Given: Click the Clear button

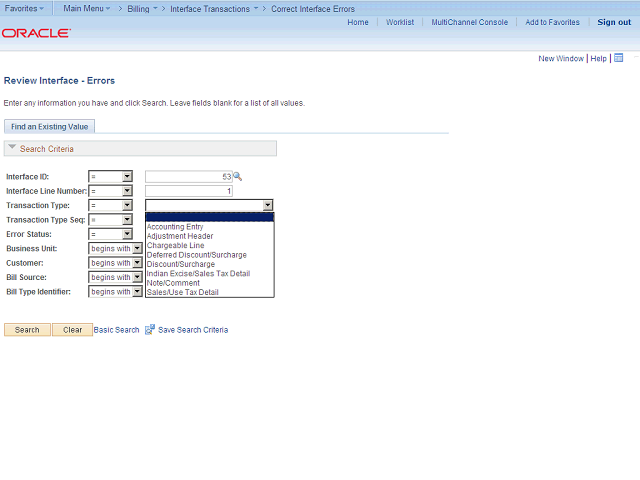Looking at the screenshot, I should point(72,330).
